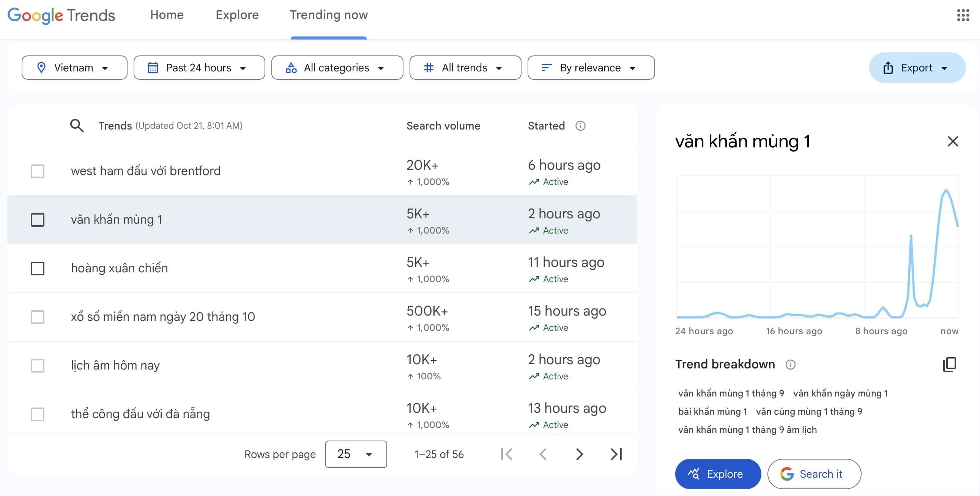
Task: Go to the next page of trends
Action: click(579, 454)
